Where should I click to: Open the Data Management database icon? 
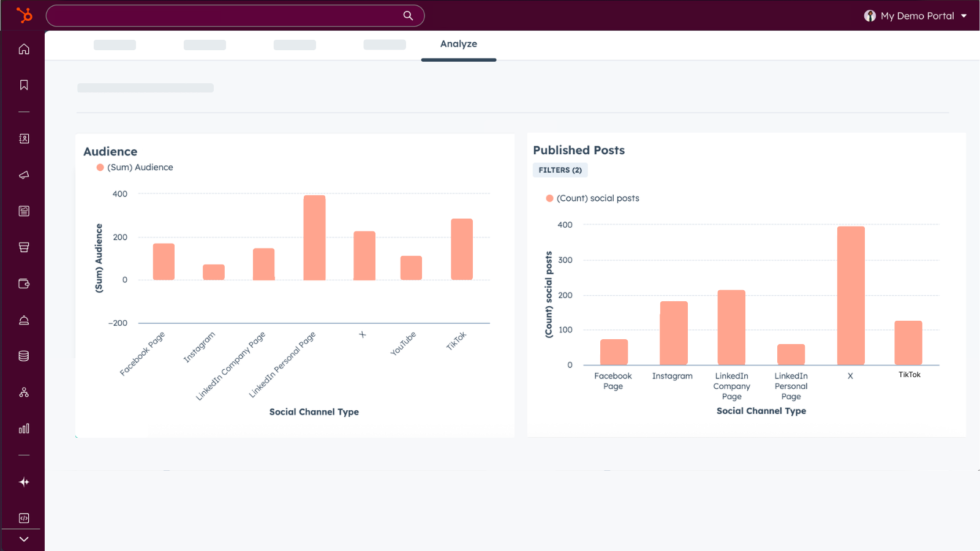[x=23, y=355]
